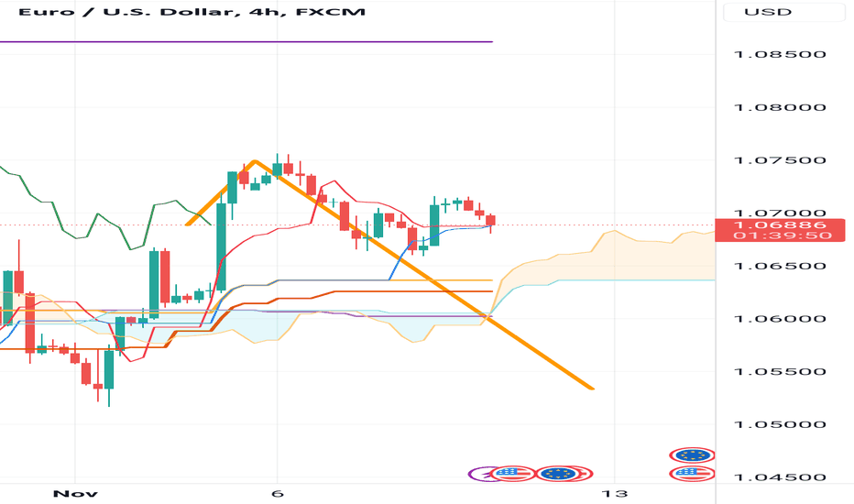Click the US flag event icon beside the purple icon
854x504 pixels.
click(512, 474)
